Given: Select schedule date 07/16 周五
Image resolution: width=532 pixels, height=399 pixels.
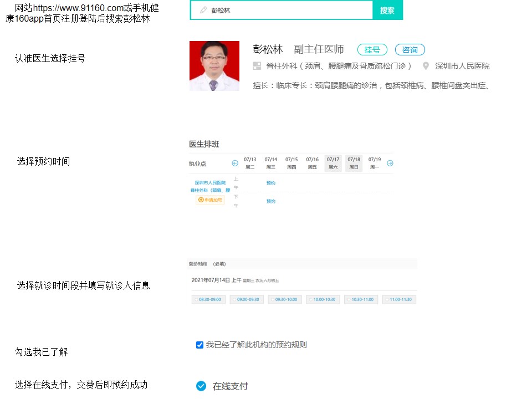Looking at the screenshot, I should tap(312, 163).
